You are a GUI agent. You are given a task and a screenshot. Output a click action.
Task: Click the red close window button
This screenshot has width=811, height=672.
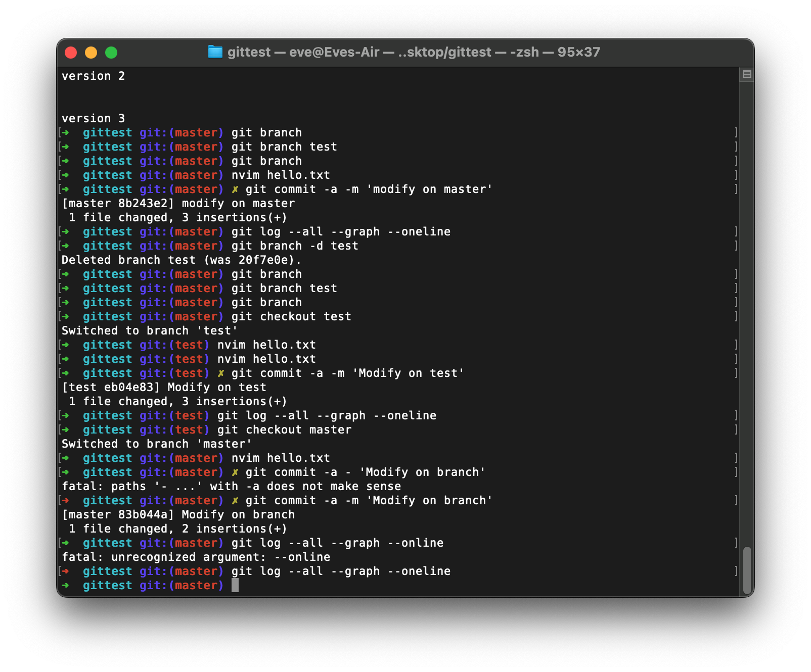(71, 53)
